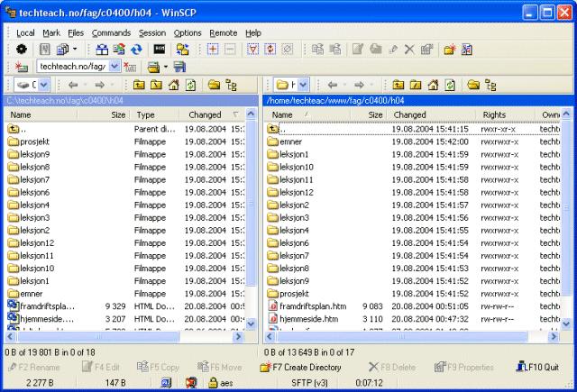This screenshot has height=392, width=577.
Task: Click remote panel horizontal scrollbar thumb
Action: 402,336
